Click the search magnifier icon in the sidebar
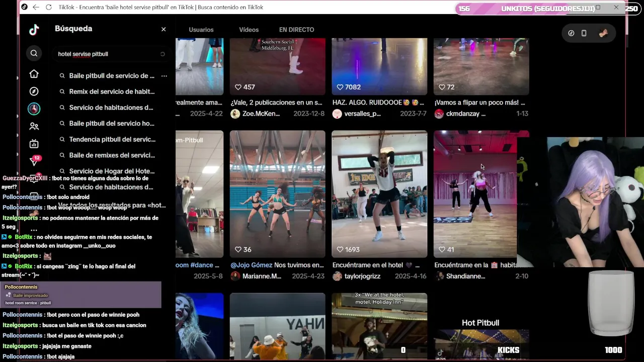Viewport: 644px width, 362px height. click(x=34, y=53)
